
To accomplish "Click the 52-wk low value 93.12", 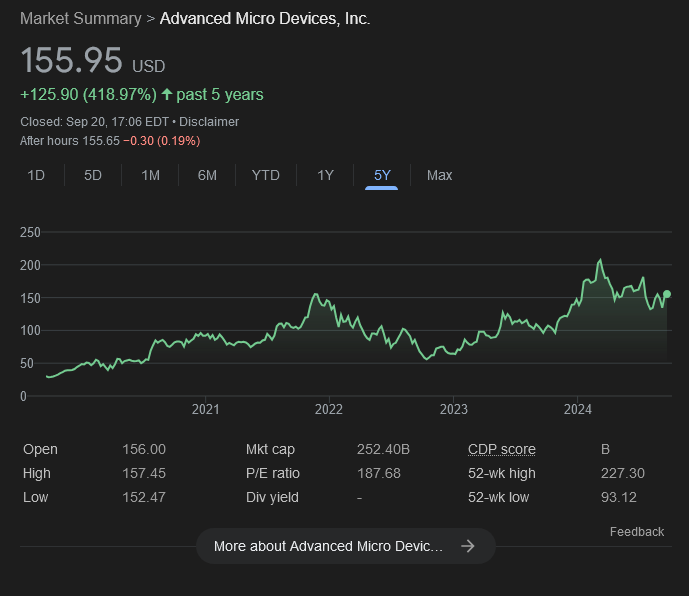I will (x=619, y=497).
